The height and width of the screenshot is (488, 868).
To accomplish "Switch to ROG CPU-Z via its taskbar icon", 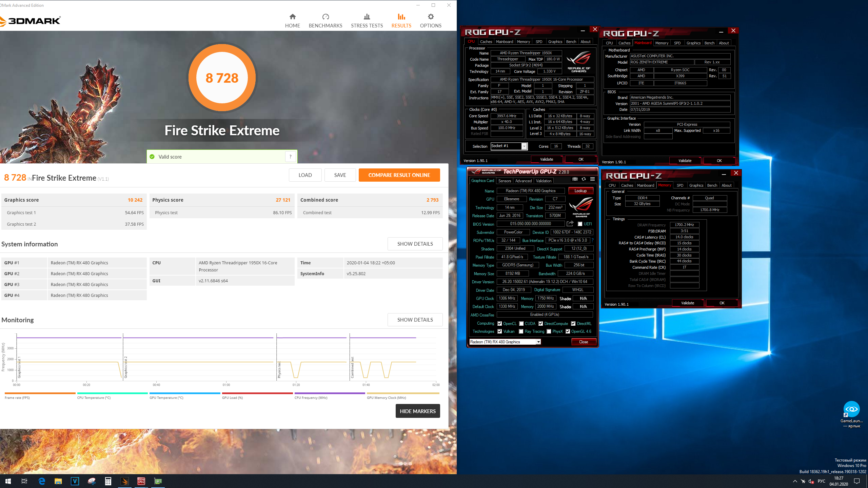I will 141,481.
